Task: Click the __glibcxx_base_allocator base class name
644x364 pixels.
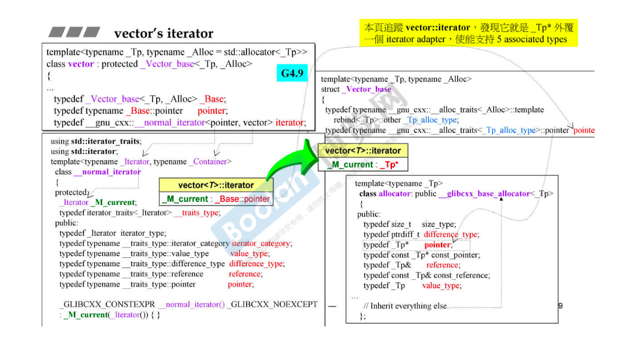Action: coord(484,194)
